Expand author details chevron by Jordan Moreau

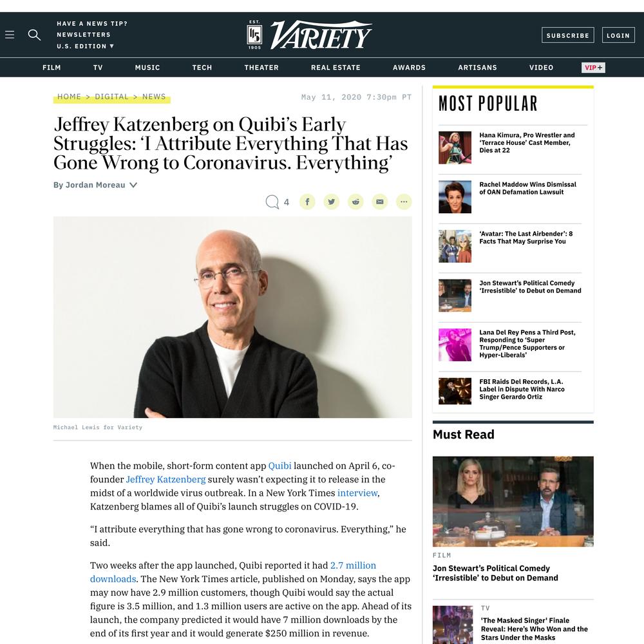coord(133,185)
